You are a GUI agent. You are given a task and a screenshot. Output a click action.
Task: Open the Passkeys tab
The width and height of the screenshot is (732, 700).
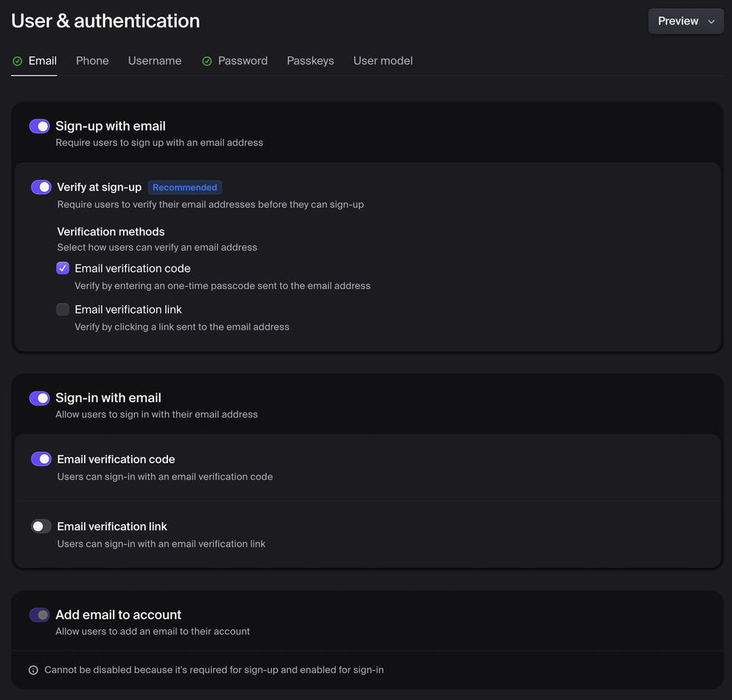point(310,60)
